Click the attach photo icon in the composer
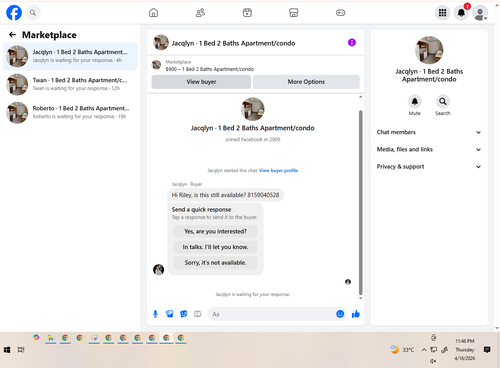This screenshot has height=368, width=500. (x=170, y=314)
